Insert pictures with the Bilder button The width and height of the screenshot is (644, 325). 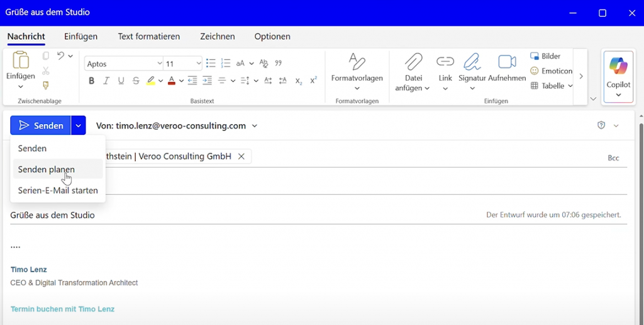point(545,56)
